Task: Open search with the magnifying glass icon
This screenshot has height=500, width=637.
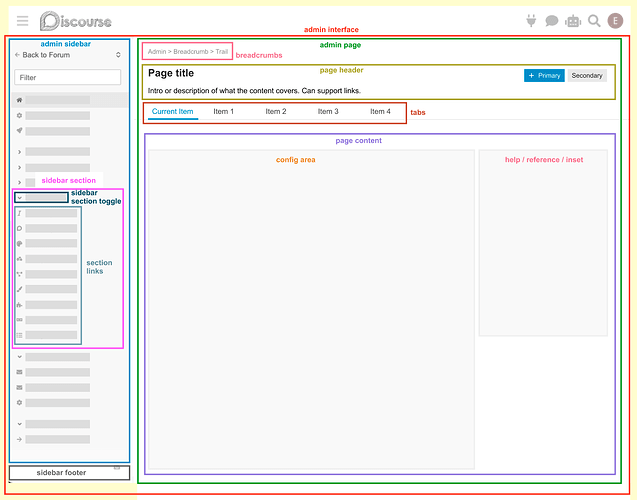Action: coord(594,21)
